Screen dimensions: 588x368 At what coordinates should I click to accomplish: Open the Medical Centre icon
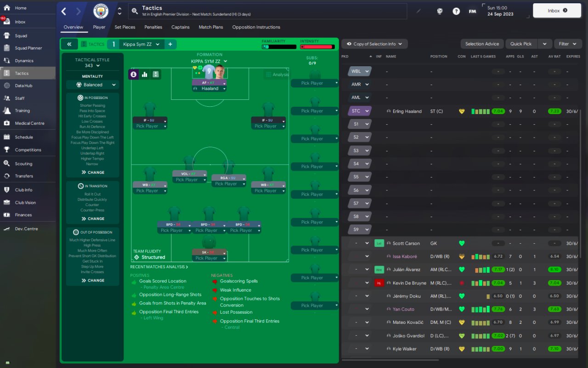(x=6, y=123)
